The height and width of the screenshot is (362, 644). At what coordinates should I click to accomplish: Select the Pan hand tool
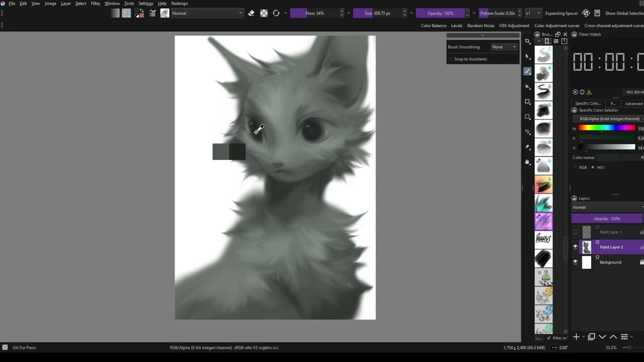527,162
